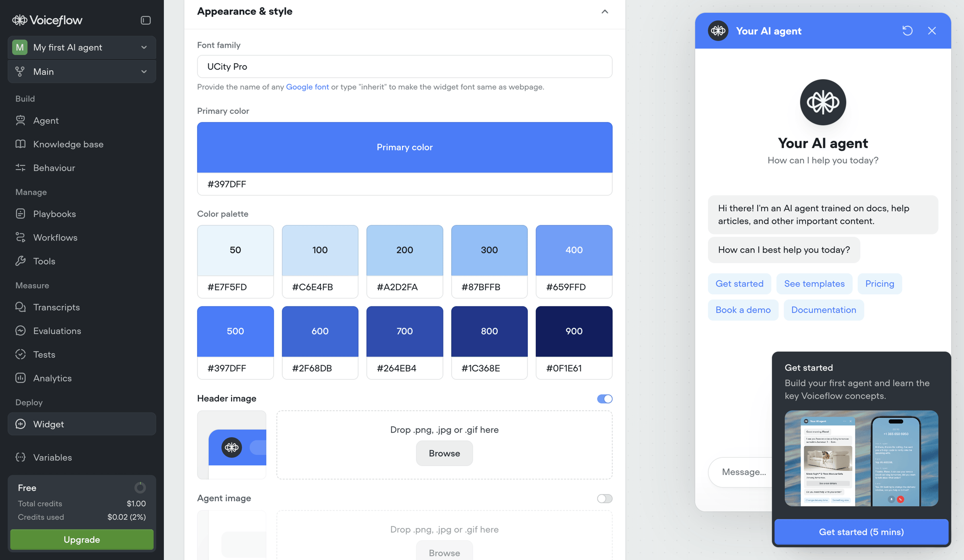Select the 200 palette swatch
The width and height of the screenshot is (964, 560).
coord(404,250)
